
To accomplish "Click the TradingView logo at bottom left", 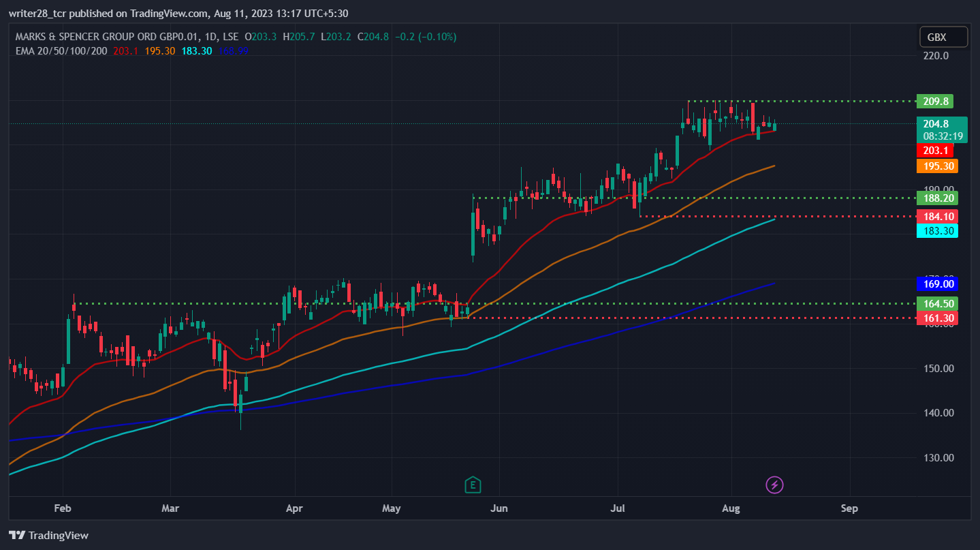I will point(48,536).
